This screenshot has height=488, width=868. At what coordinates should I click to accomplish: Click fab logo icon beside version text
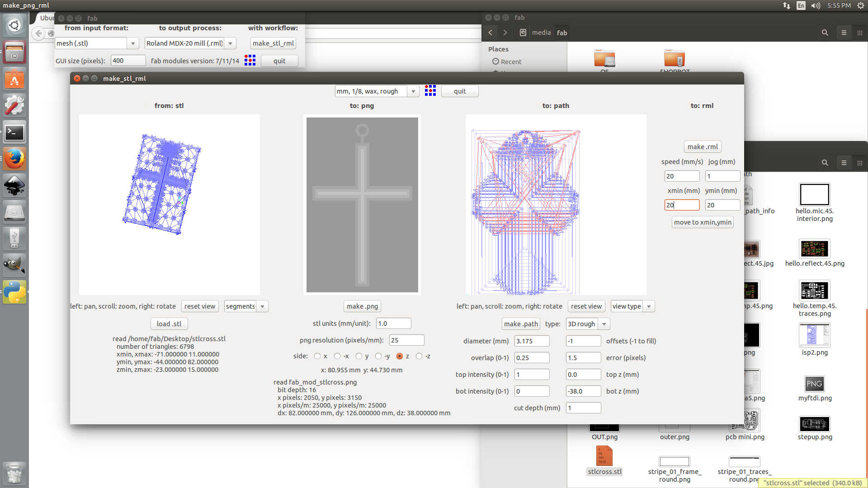[x=250, y=61]
